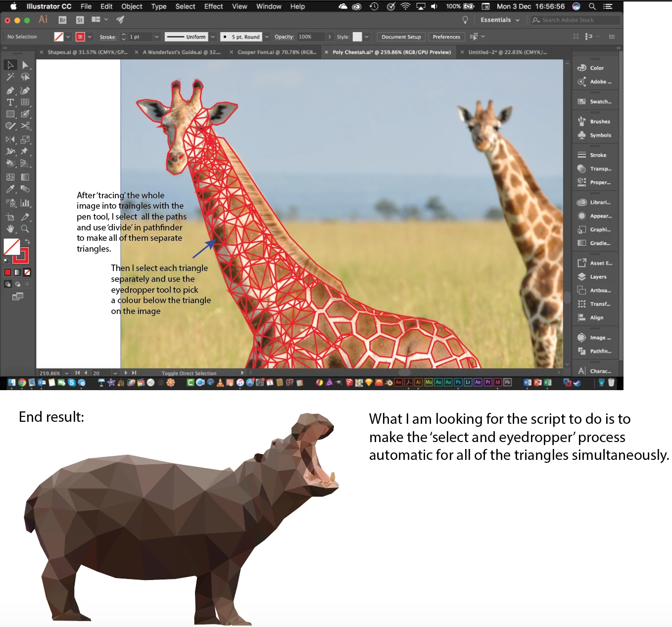Activate the Scissors tool
The image size is (672, 627).
[25, 126]
